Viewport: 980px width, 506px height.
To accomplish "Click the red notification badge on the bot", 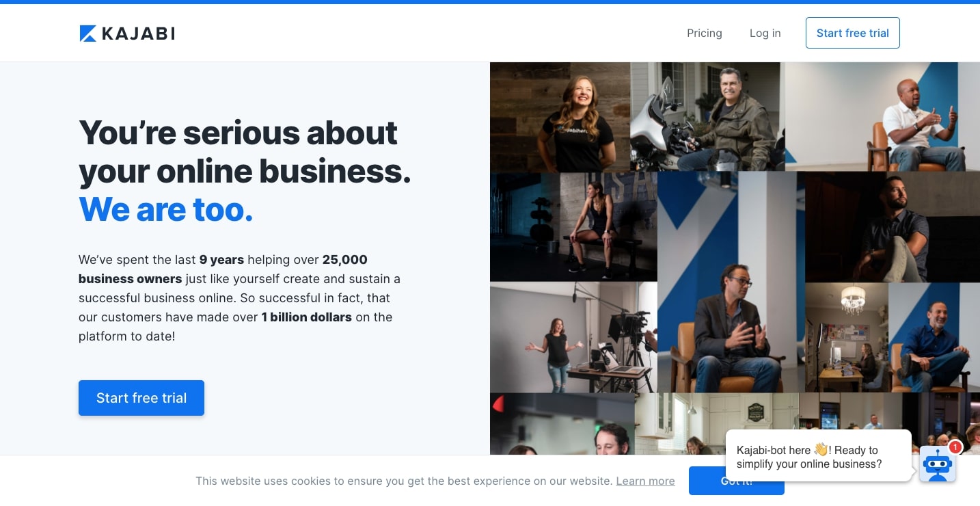I will (955, 447).
